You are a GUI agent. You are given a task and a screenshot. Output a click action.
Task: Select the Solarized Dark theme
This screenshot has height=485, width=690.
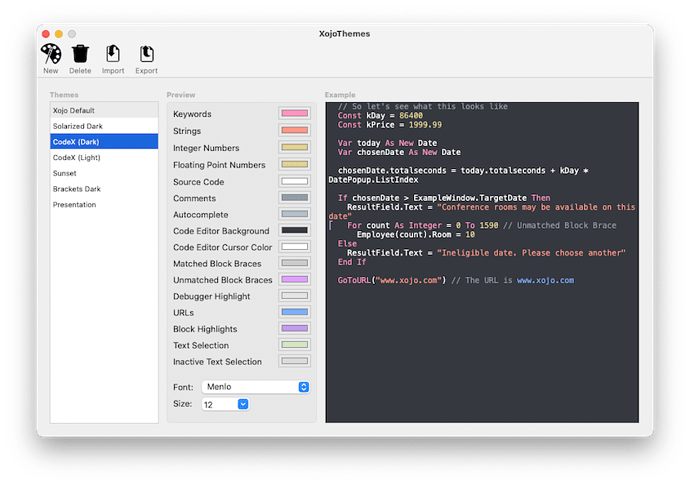104,126
